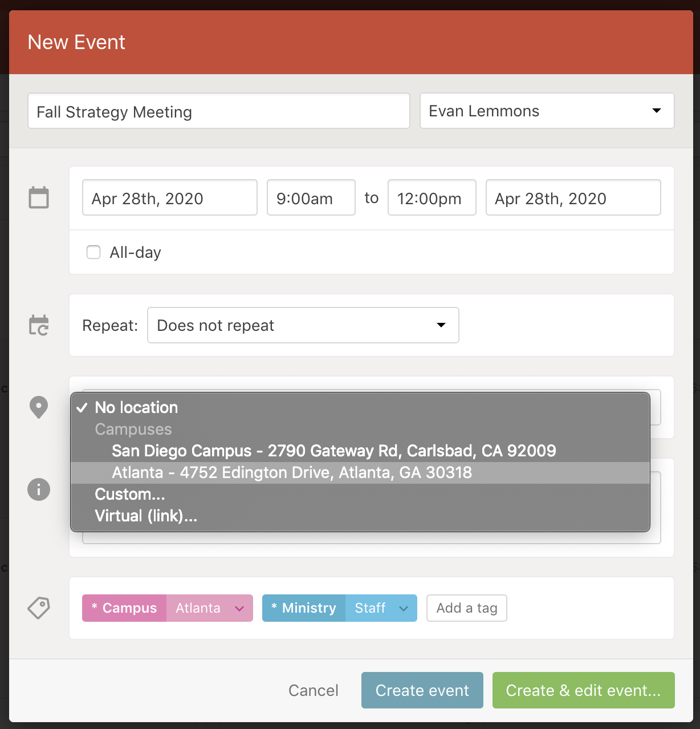Viewport: 700px width, 729px height.
Task: Click the Add a tag field
Action: (466, 608)
